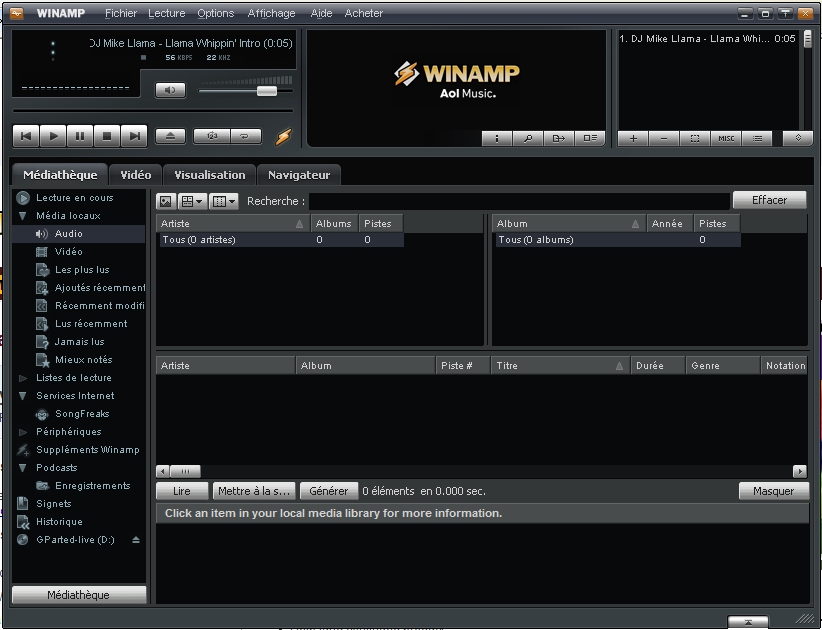
Task: Toggle repeat mode
Action: coord(245,136)
